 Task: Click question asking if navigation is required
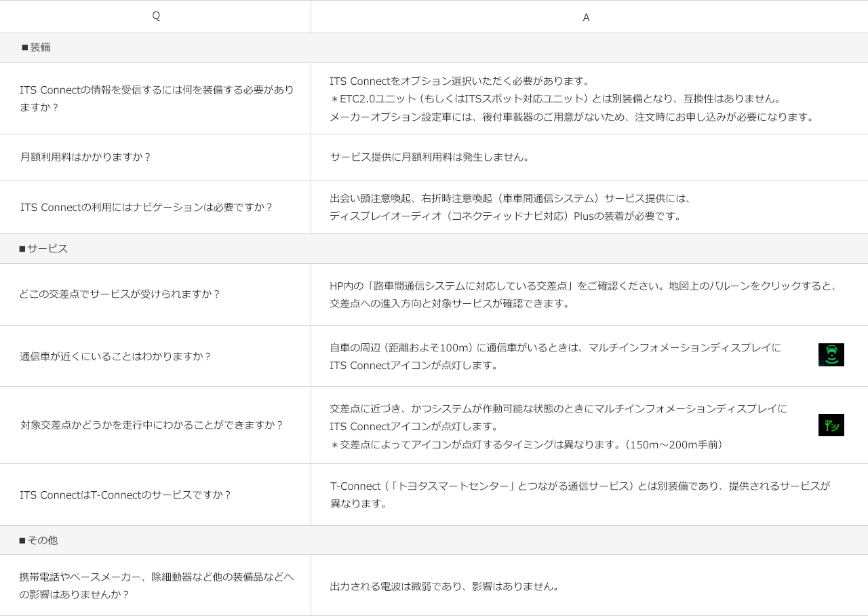(x=146, y=208)
